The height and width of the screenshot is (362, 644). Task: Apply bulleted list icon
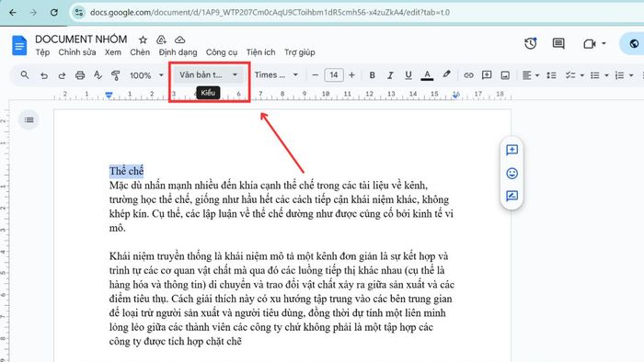[x=594, y=75]
